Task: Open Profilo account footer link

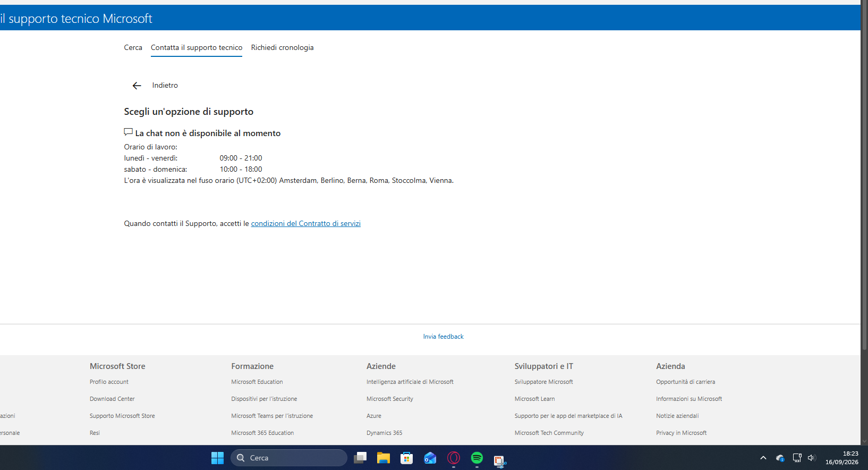Action: (109, 382)
